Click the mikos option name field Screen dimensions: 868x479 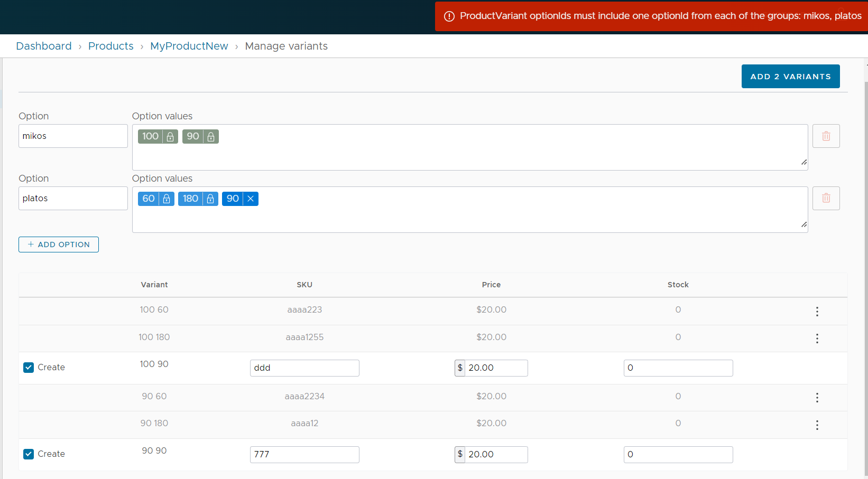[x=72, y=136]
